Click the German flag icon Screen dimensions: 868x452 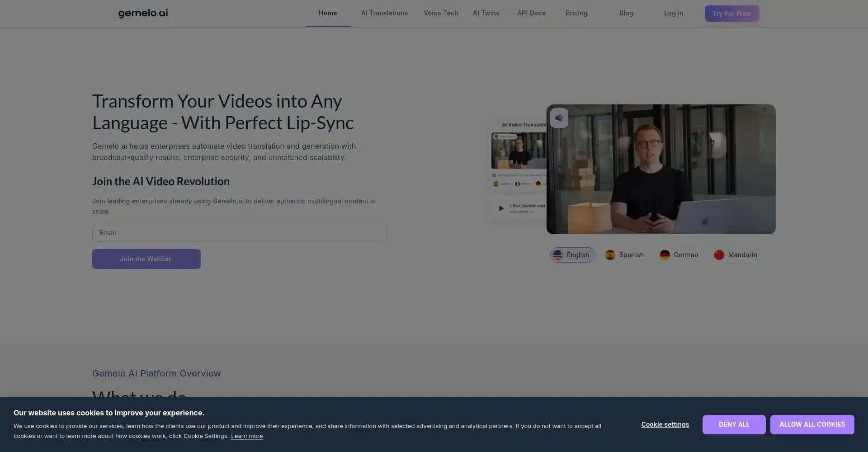pos(665,255)
